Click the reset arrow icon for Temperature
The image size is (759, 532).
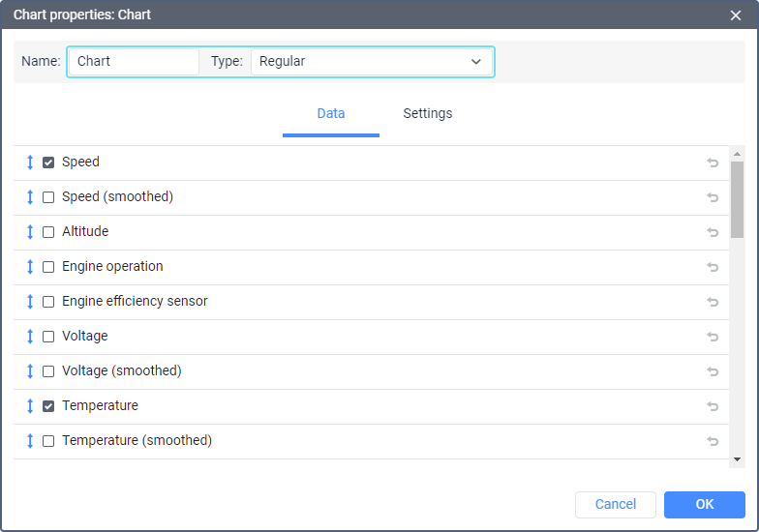(713, 406)
